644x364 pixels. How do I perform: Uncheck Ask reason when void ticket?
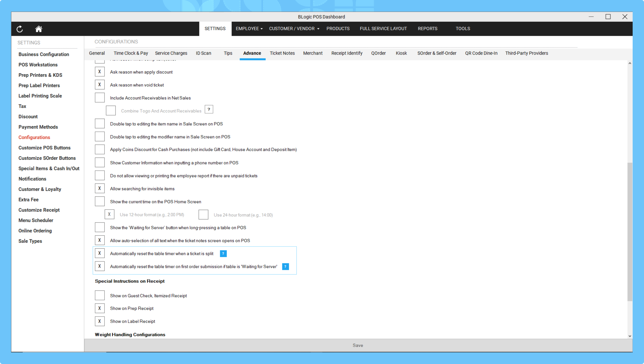pos(100,85)
